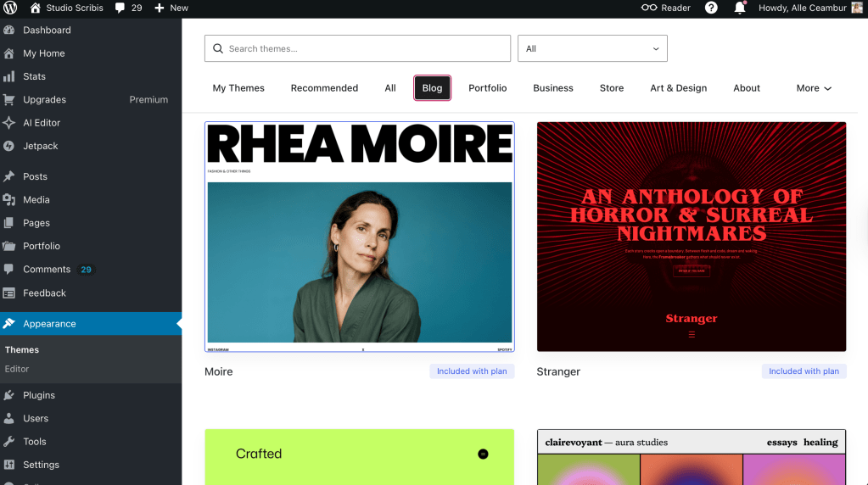The width and height of the screenshot is (868, 485).
Task: Click the Portfolio folder icon
Action: (8, 246)
